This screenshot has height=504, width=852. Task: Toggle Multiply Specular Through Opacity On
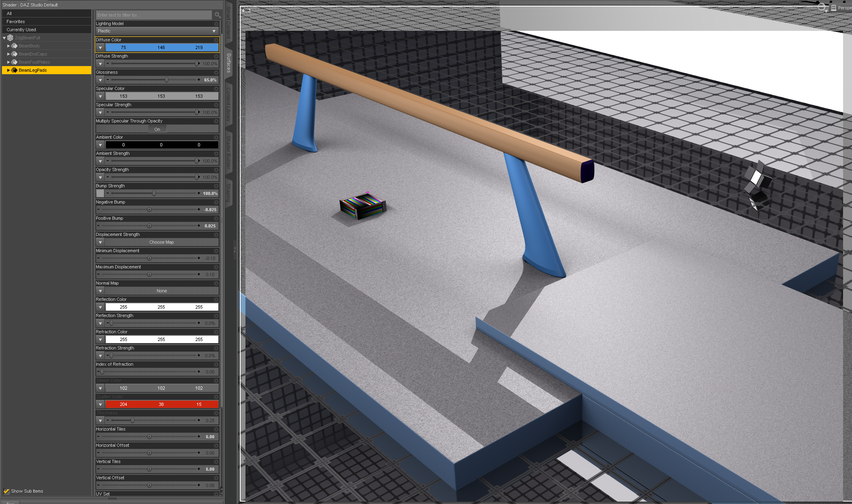pos(157,129)
